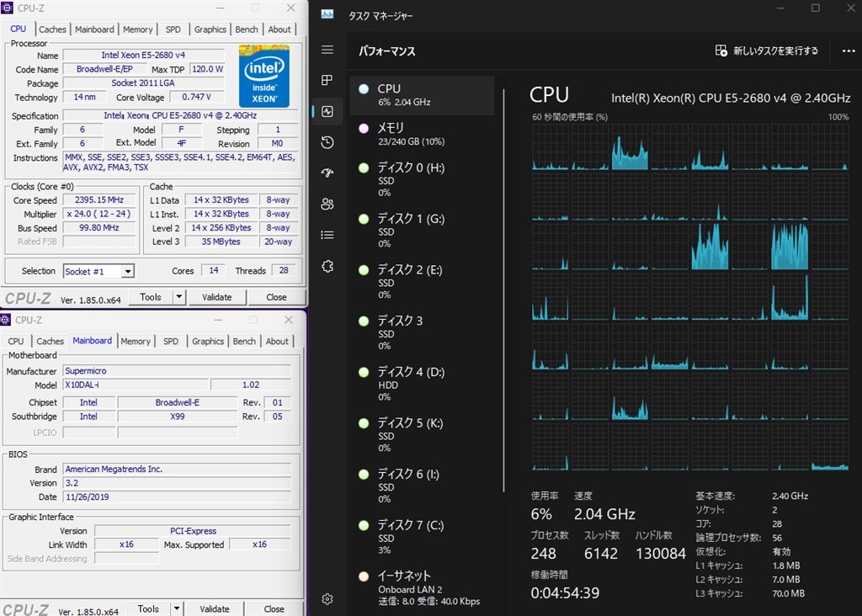Click Close button in upper CPU-Z window
Image resolution: width=862 pixels, height=616 pixels.
click(x=276, y=297)
